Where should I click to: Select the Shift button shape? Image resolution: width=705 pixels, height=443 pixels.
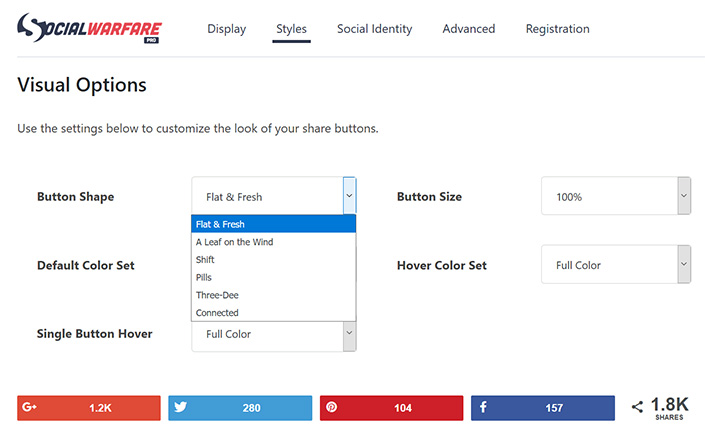point(273,260)
